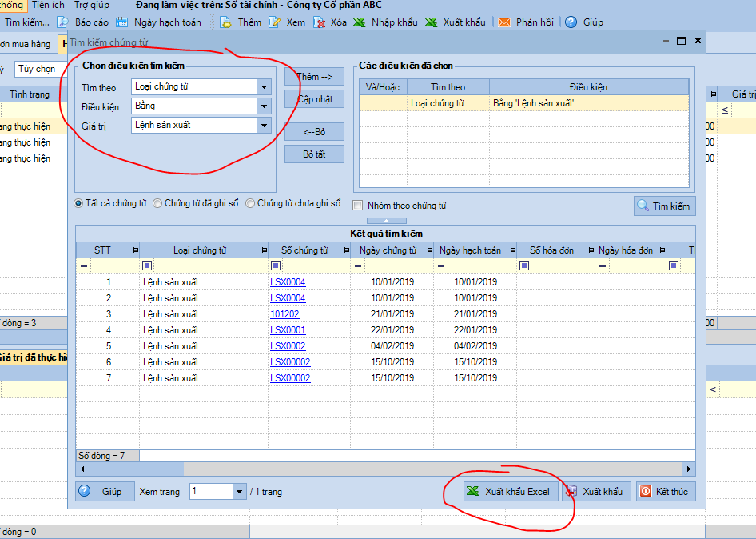Select Tất cả chứng từ radio button
The image size is (756, 539).
tap(78, 204)
